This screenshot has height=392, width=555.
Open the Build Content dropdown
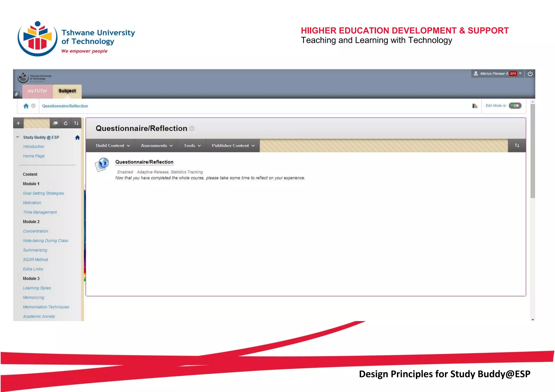tap(113, 145)
